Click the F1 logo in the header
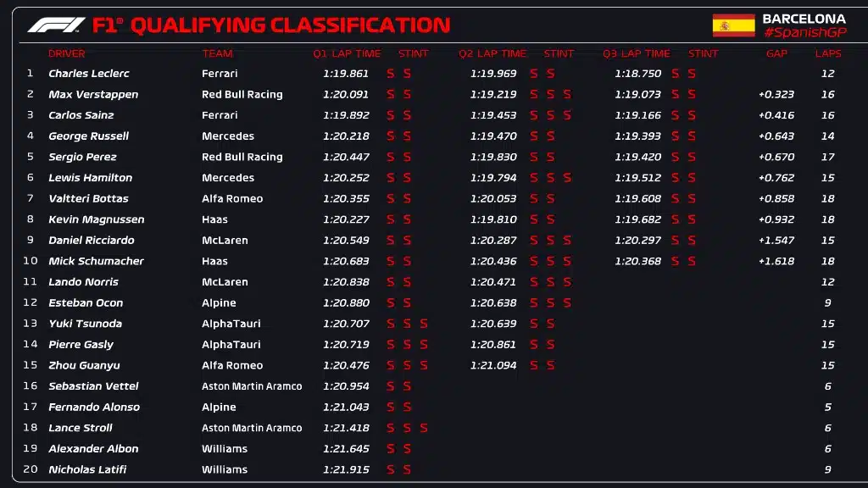This screenshot has width=868, height=488. tap(56, 25)
